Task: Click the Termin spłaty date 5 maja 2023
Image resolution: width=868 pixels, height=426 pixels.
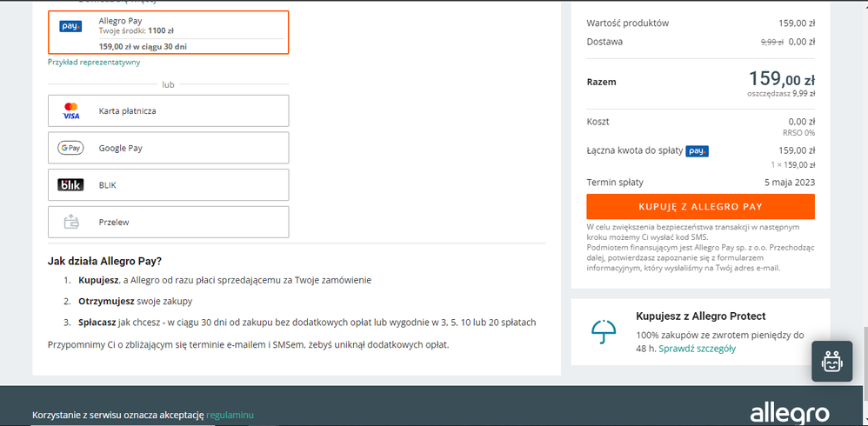Action: coord(790,183)
